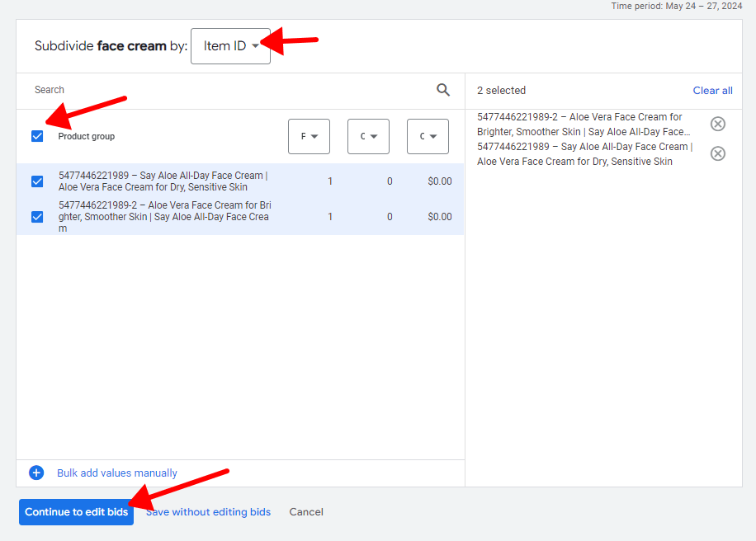
Task: Click Continue to edit bids button
Action: coord(76,512)
